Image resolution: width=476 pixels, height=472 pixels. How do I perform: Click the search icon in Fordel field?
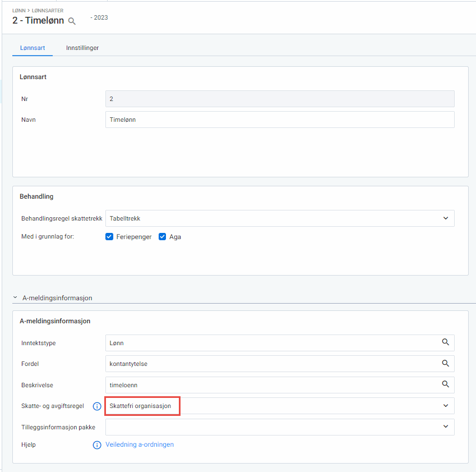445,364
